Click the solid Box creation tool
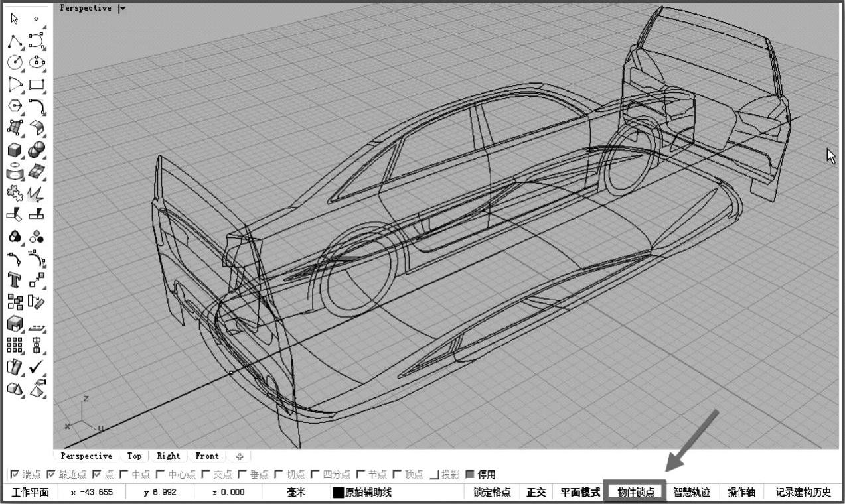845x504 pixels. tap(15, 150)
